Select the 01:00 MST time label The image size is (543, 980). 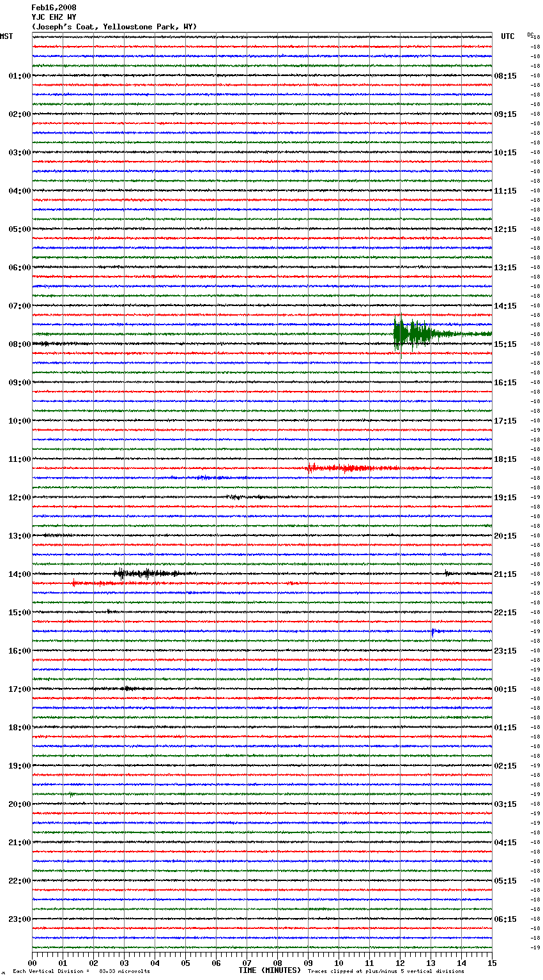(x=19, y=76)
